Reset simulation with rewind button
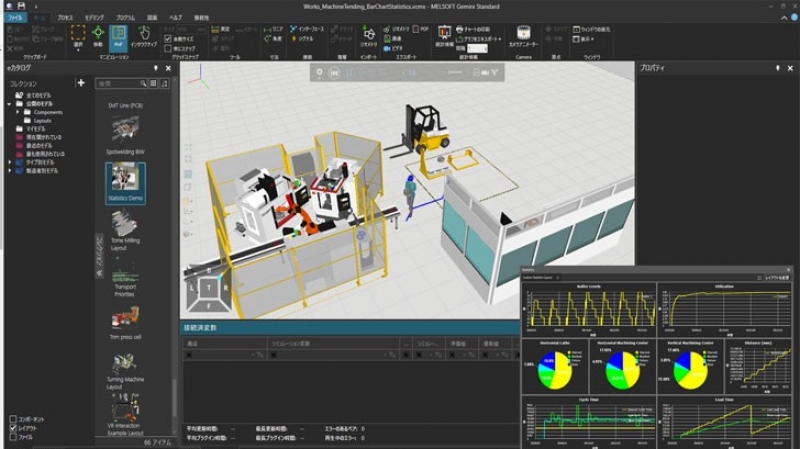800x449 pixels. coord(334,73)
